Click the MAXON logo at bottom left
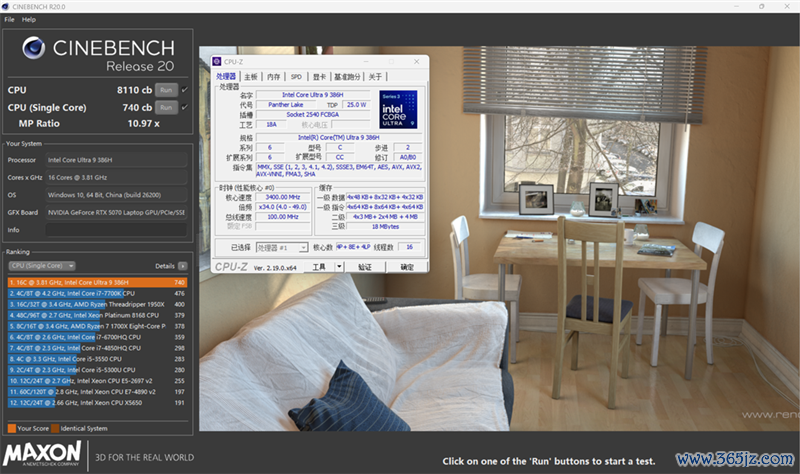This screenshot has height=474, width=800. pos(42,454)
